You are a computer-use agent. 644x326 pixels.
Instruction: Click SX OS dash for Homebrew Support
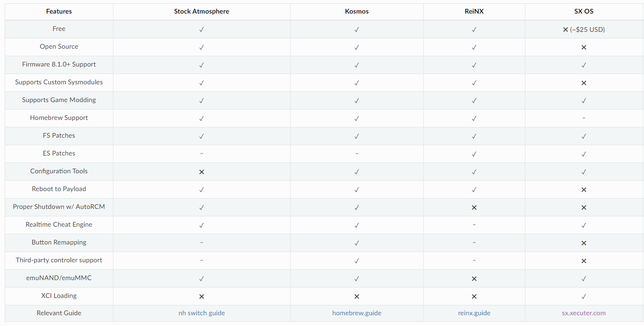[x=584, y=118]
